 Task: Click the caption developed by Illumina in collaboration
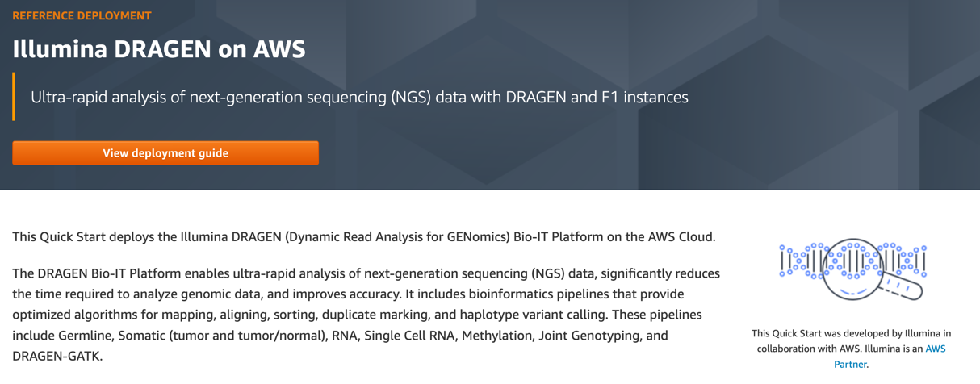tap(851, 340)
